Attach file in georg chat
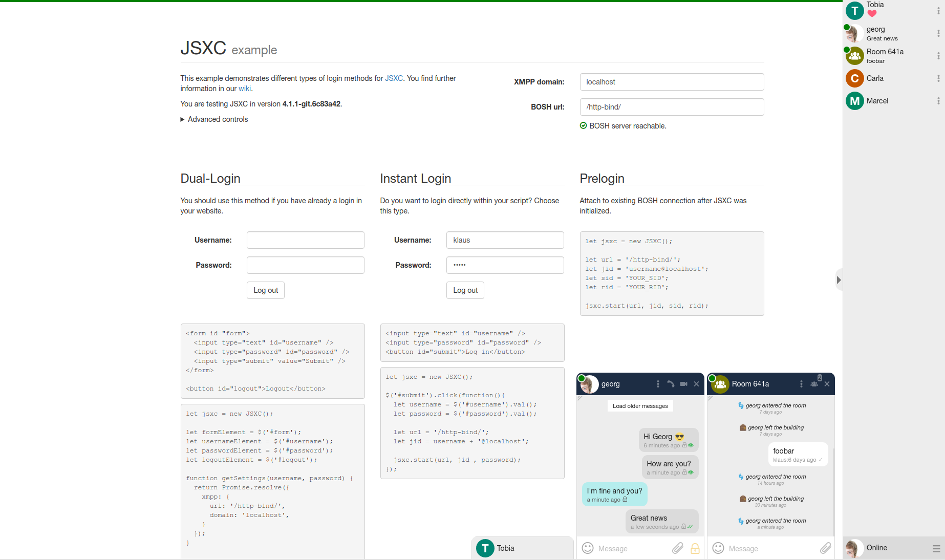 [x=677, y=548]
